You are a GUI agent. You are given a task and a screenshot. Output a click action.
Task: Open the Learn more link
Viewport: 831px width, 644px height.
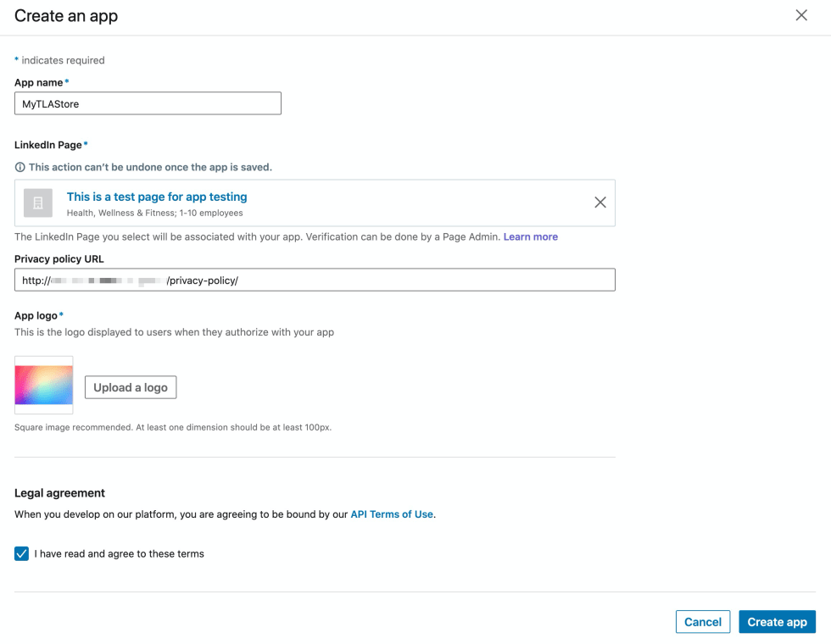[x=531, y=236]
